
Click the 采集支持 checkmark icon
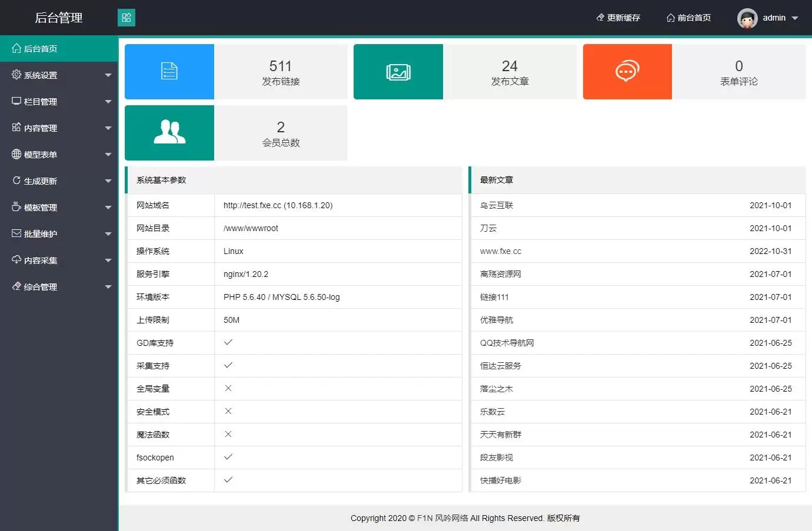(x=228, y=365)
